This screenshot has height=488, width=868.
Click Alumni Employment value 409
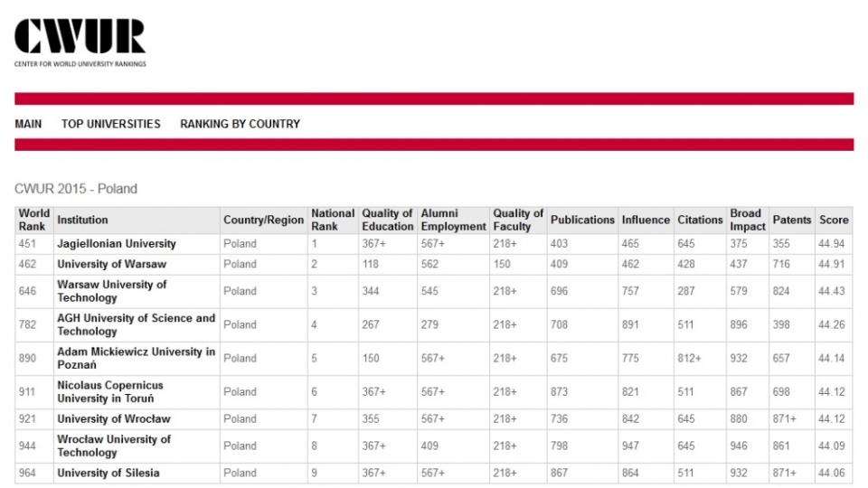tap(429, 446)
